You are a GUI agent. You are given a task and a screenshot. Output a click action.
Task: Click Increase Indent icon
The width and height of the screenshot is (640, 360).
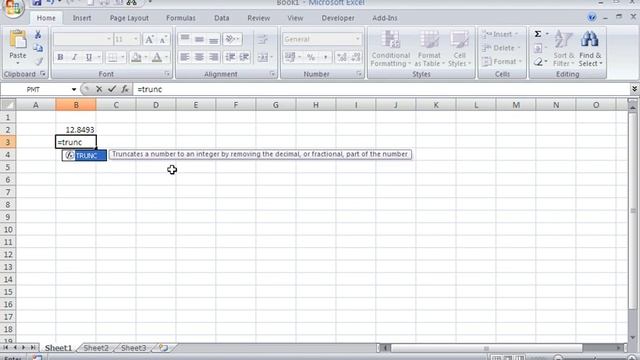coord(244,57)
